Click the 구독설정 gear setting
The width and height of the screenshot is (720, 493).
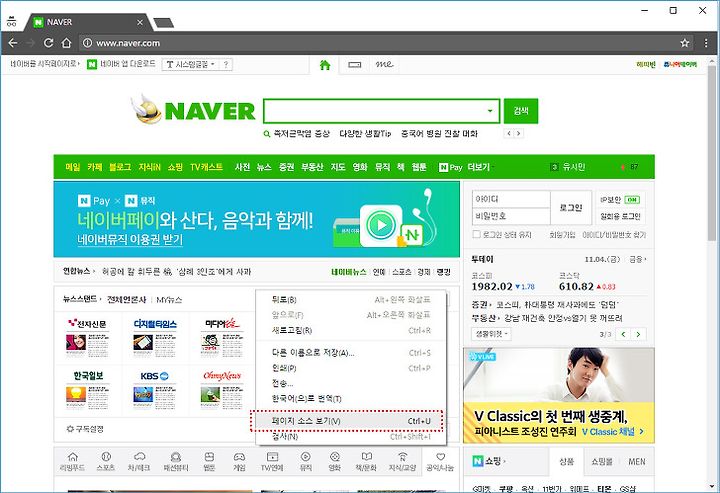[x=85, y=429]
